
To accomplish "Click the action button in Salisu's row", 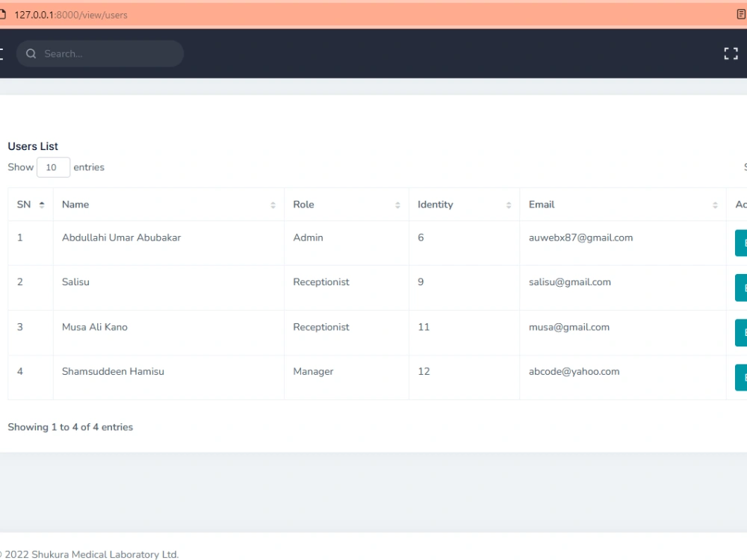I will (743, 287).
